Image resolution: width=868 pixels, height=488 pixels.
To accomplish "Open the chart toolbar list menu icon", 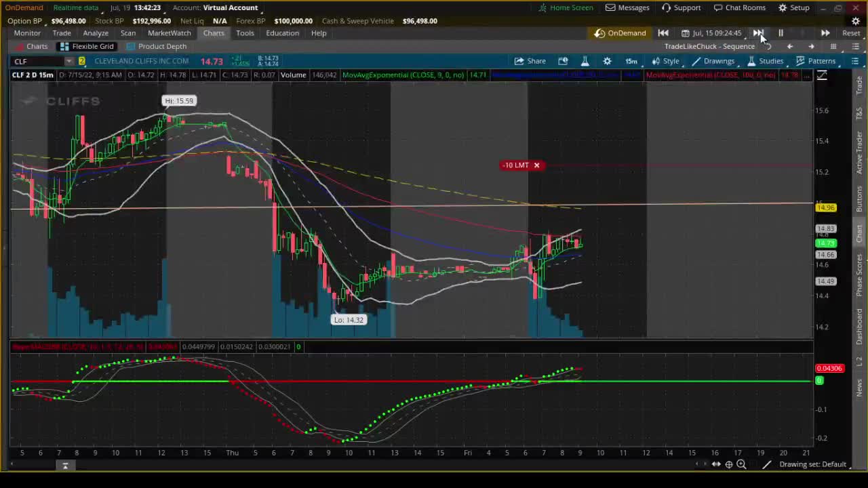I will [x=855, y=61].
